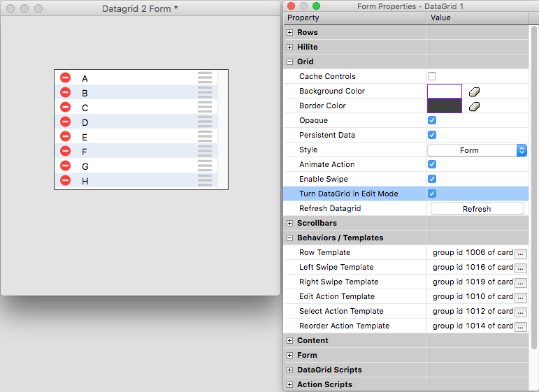Viewport: 539px width, 392px height.
Task: Uncheck the Opaque checkbox
Action: [432, 120]
